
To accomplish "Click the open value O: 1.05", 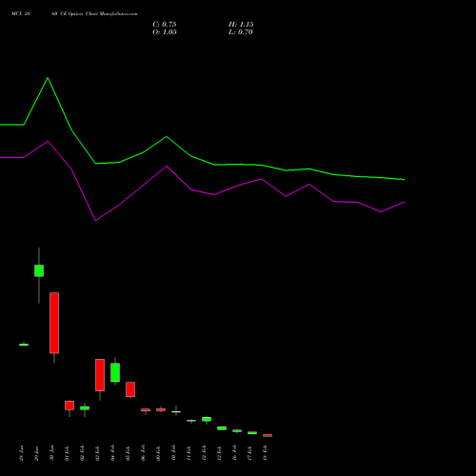I will 165,32.
